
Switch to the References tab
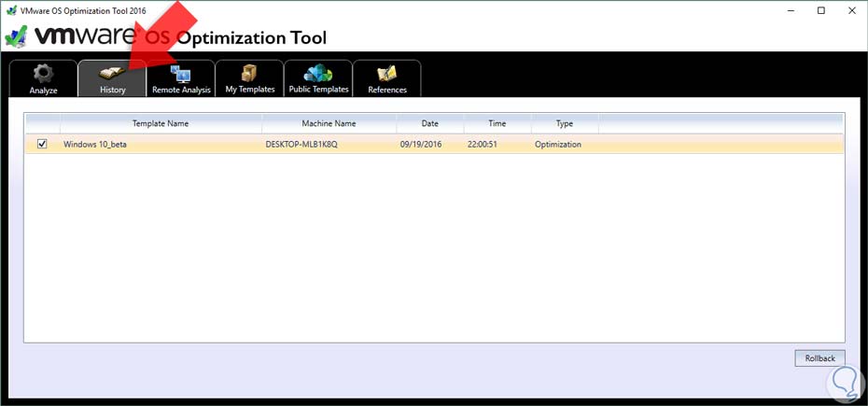click(387, 78)
